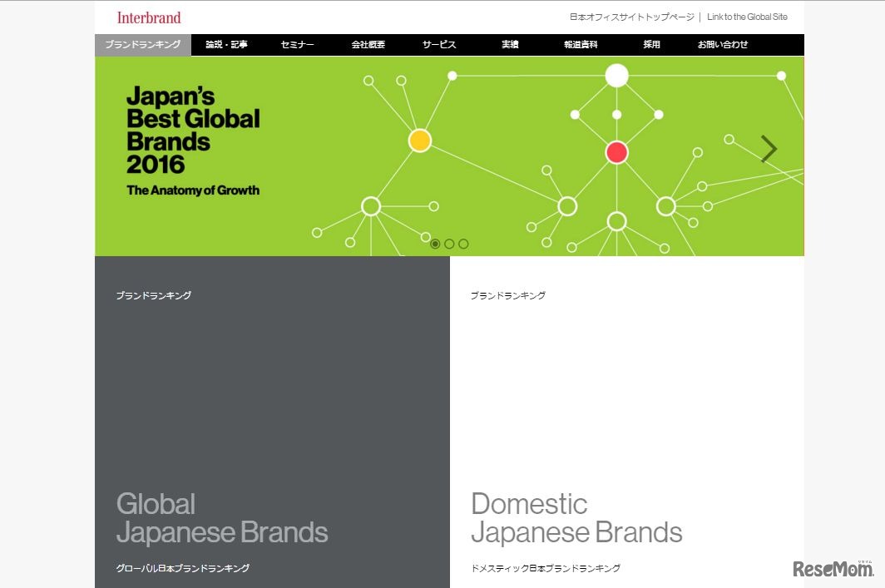Open the Global Japanese Brands heading
This screenshot has width=885, height=588.
(x=222, y=518)
